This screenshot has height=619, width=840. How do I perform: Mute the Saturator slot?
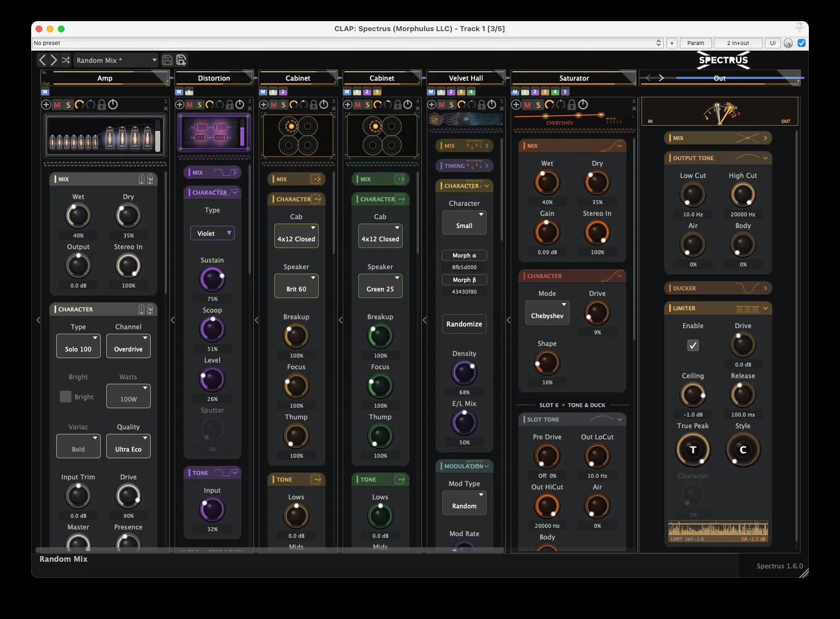527,105
